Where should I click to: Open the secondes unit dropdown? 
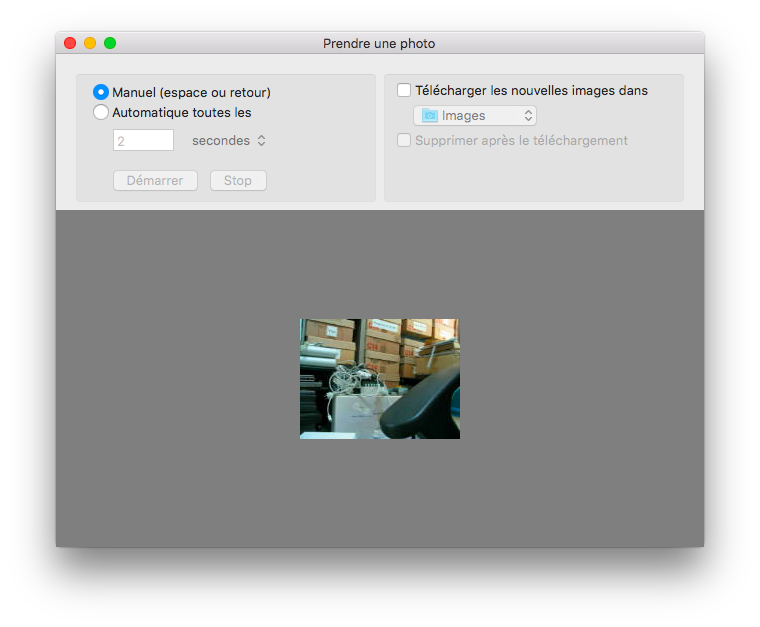click(229, 141)
